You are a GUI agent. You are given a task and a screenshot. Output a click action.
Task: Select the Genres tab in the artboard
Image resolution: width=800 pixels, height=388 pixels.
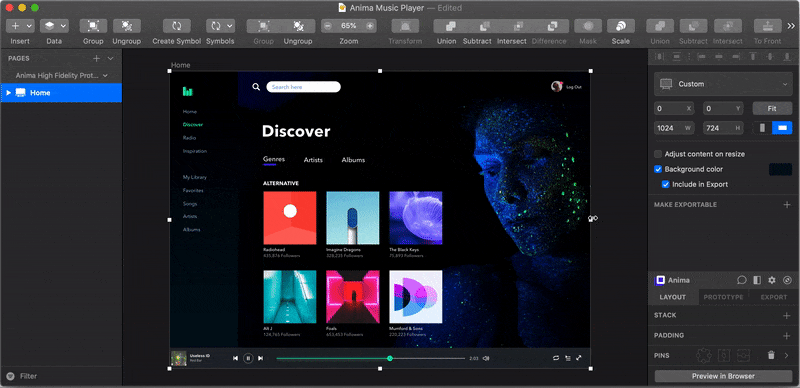(x=273, y=159)
